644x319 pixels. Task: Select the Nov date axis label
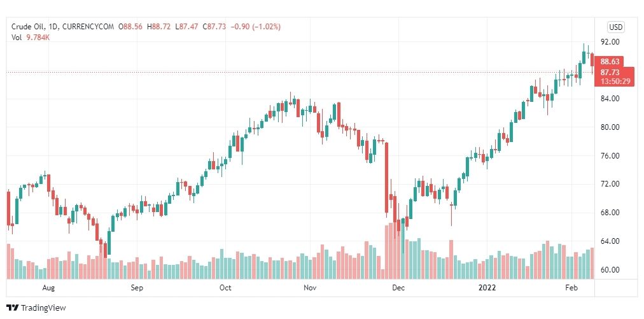tap(310, 287)
